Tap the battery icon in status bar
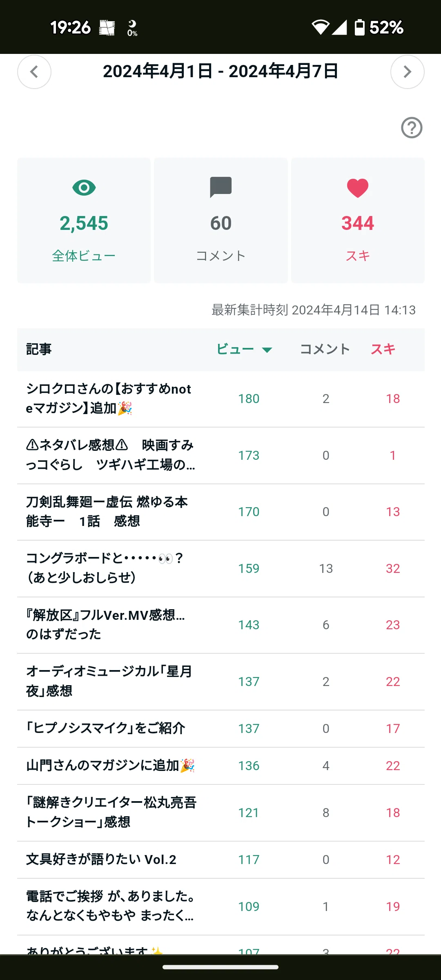The height and width of the screenshot is (980, 441). pyautogui.click(x=359, y=27)
